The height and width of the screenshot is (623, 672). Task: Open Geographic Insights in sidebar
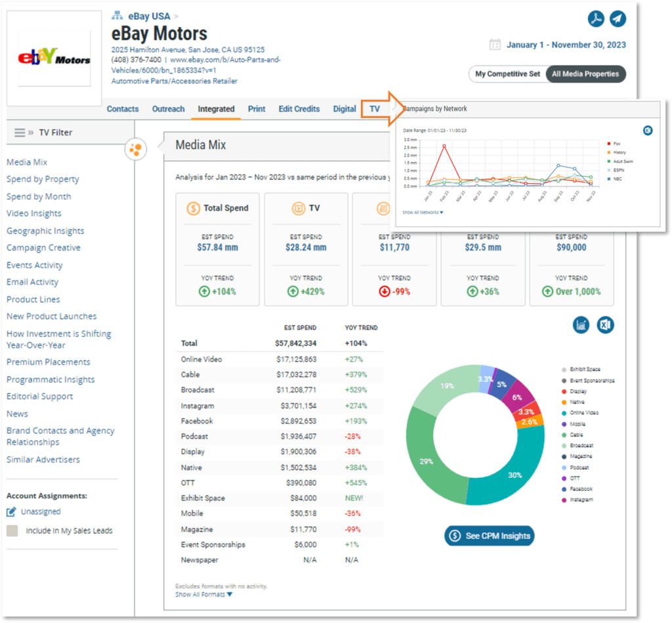(45, 231)
